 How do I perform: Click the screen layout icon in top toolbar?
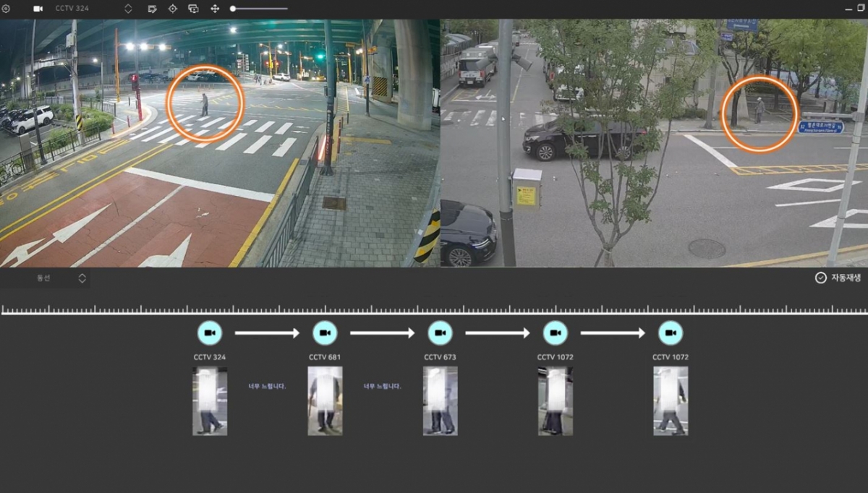pos(193,9)
